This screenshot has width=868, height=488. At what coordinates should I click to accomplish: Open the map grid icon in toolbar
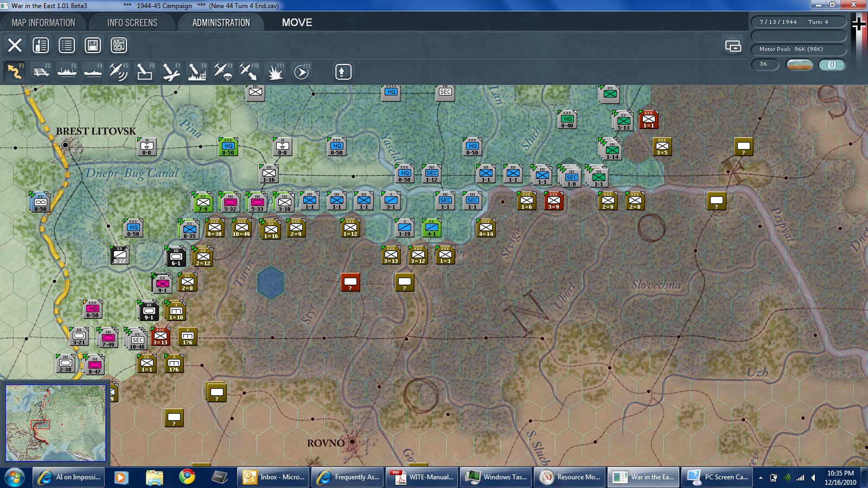pyautogui.click(x=119, y=45)
